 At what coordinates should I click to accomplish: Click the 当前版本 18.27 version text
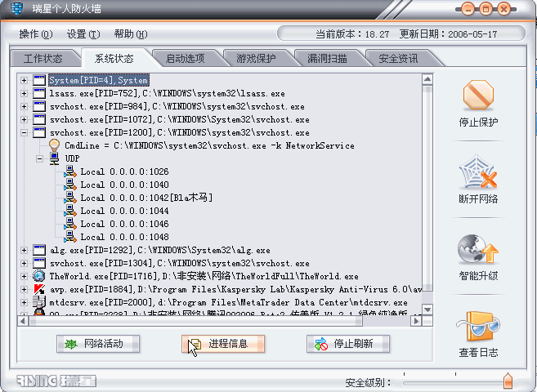click(x=352, y=34)
